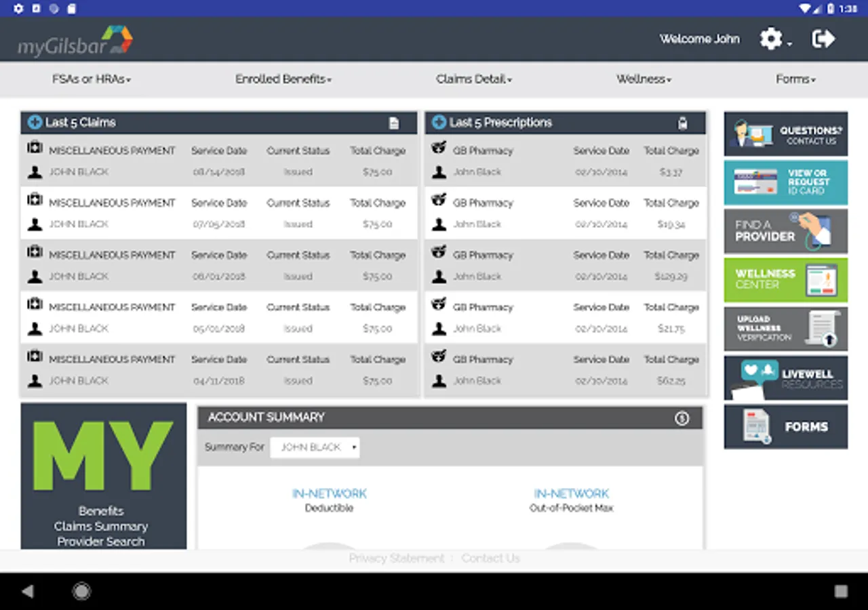Select the 05/01/2018 claim service date

(219, 329)
